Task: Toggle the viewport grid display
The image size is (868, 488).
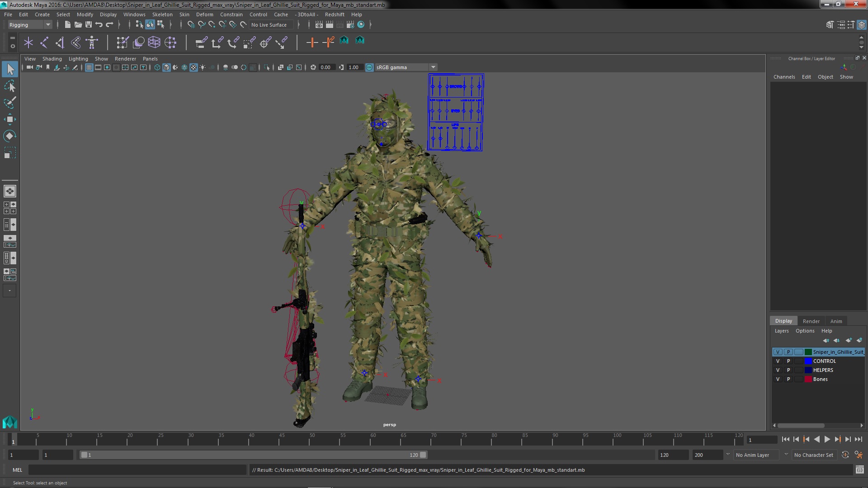Action: click(89, 67)
